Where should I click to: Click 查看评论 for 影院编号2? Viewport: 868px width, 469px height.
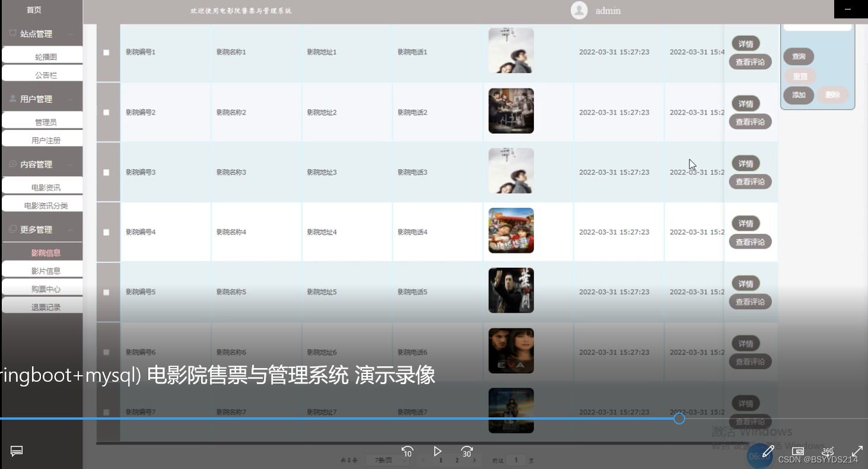[x=750, y=122]
